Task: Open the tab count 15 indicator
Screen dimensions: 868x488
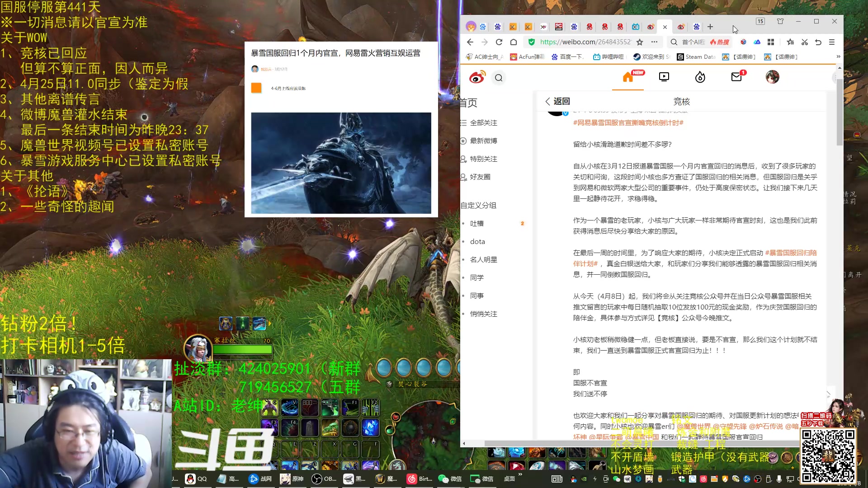Action: click(x=760, y=21)
